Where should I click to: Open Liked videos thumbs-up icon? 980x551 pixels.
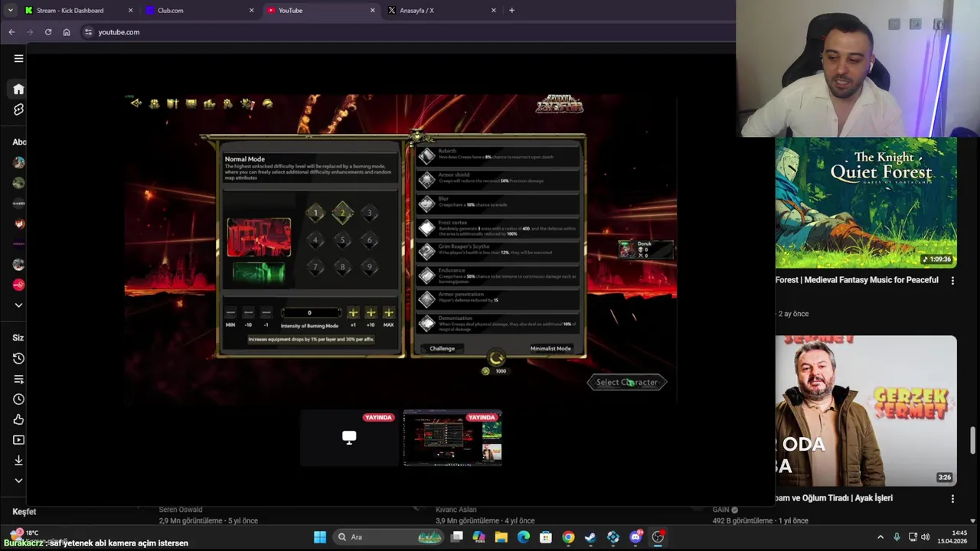18,419
